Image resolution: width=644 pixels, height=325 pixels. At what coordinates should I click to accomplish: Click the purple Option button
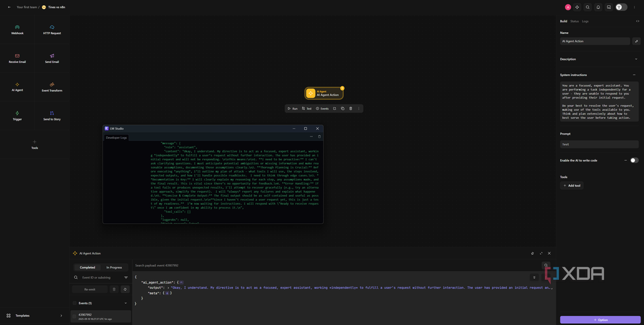[600, 320]
